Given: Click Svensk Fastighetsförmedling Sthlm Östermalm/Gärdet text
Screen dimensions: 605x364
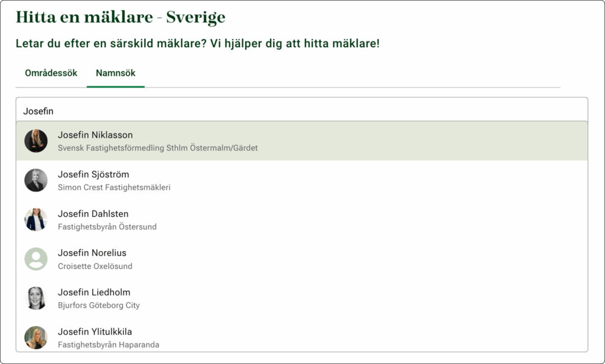Looking at the screenshot, I should pyautogui.click(x=158, y=148).
